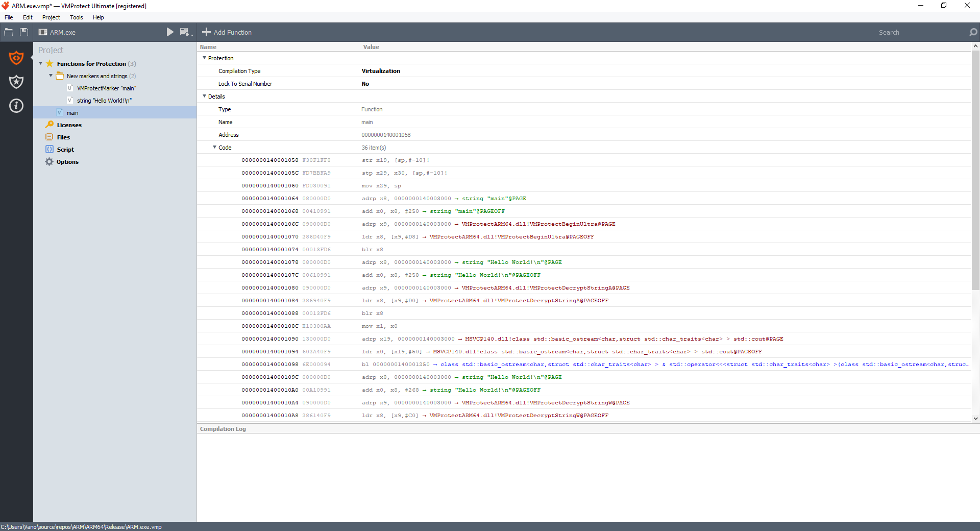This screenshot has width=980, height=531.
Task: Click the compile play button
Action: click(170, 32)
